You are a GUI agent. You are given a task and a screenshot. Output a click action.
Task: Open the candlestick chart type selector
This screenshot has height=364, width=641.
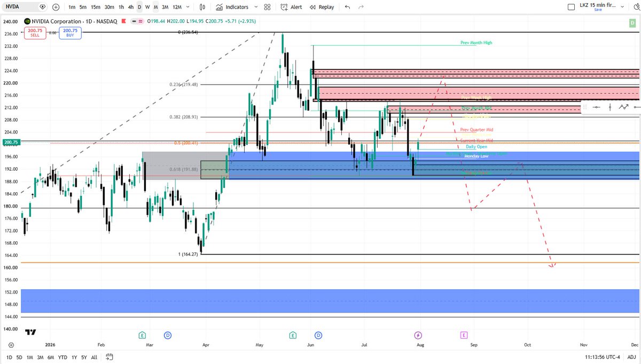(202, 7)
